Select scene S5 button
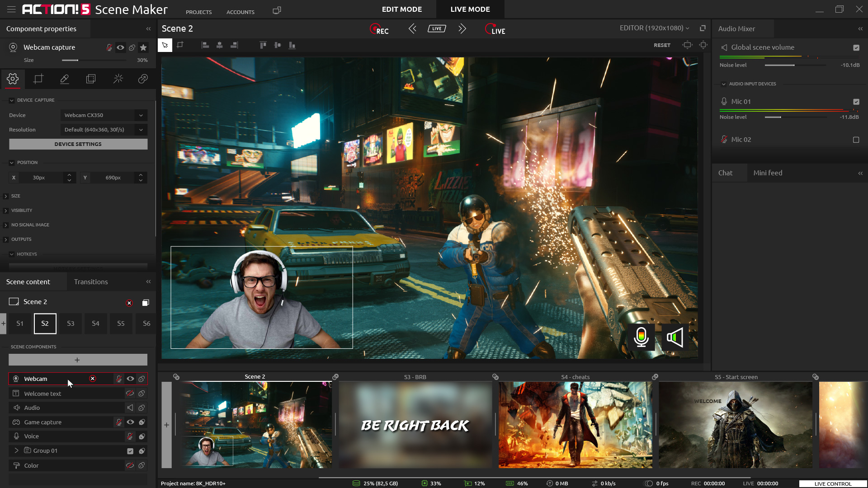The image size is (868, 488). pos(121,324)
